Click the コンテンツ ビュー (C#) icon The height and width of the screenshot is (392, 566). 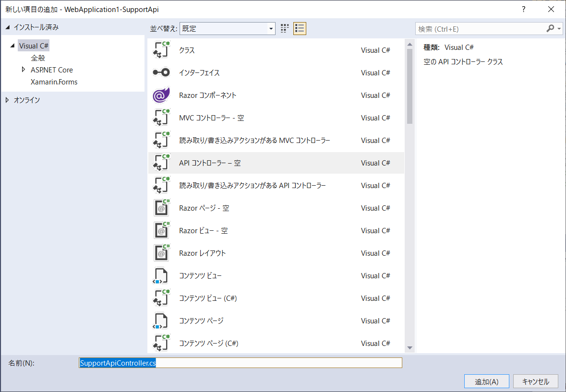pyautogui.click(x=161, y=298)
